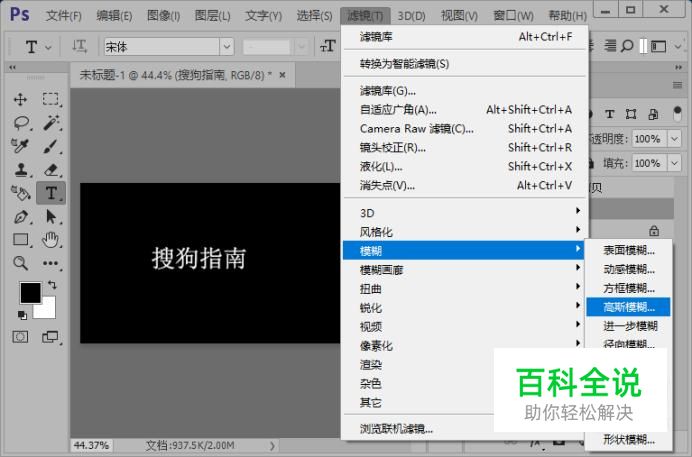The height and width of the screenshot is (457, 692).
Task: Swap foreground and background colors
Action: click(52, 285)
